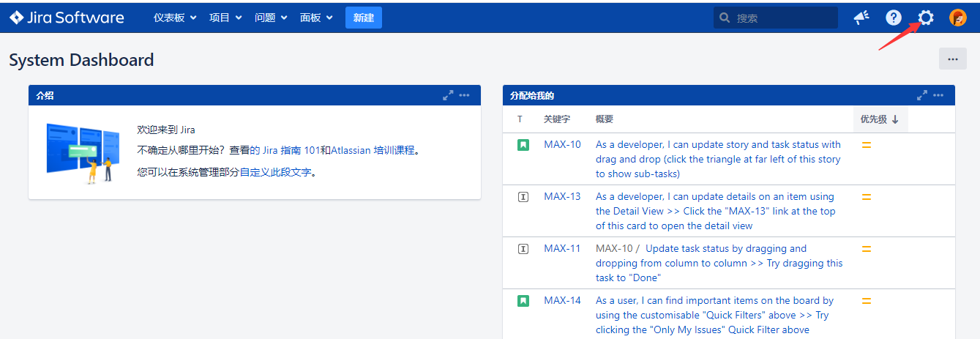Open the MAX-14 Quick Filters summary link
This screenshot has height=339, width=980.
[x=714, y=316]
